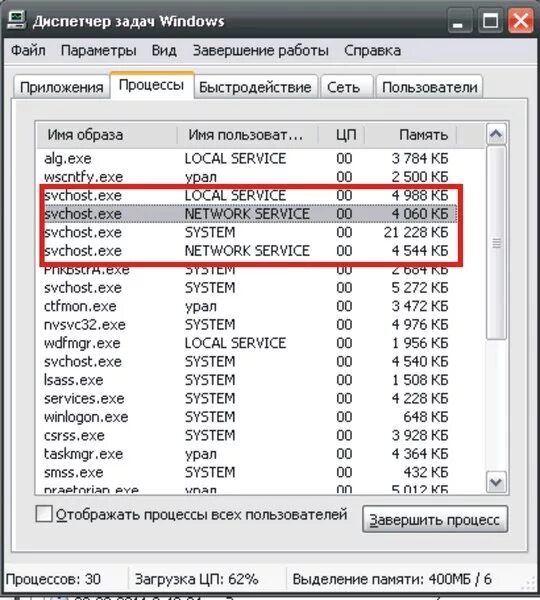Select the ctfmon.exe process row
The height and width of the screenshot is (600, 540).
[247, 306]
